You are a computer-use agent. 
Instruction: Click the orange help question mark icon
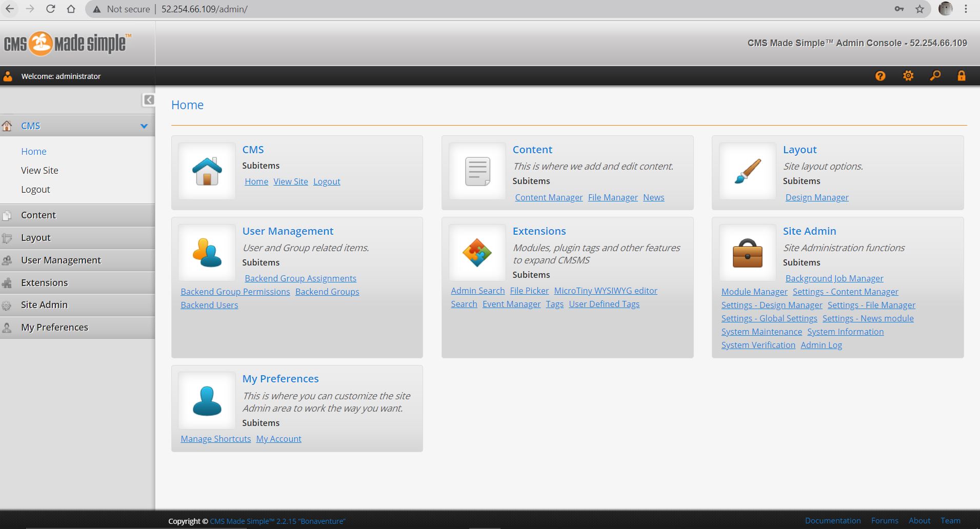tap(880, 76)
